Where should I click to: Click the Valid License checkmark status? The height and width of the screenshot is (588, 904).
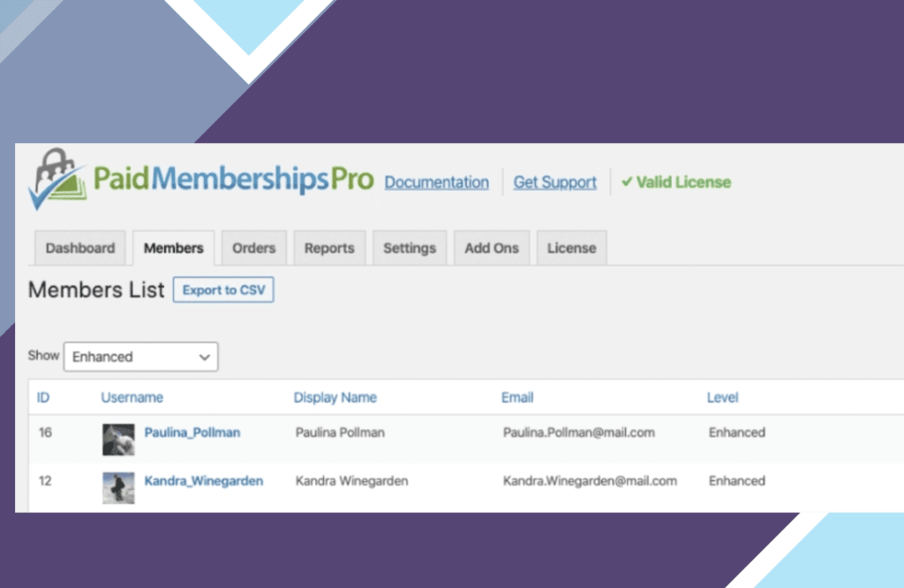tap(676, 183)
